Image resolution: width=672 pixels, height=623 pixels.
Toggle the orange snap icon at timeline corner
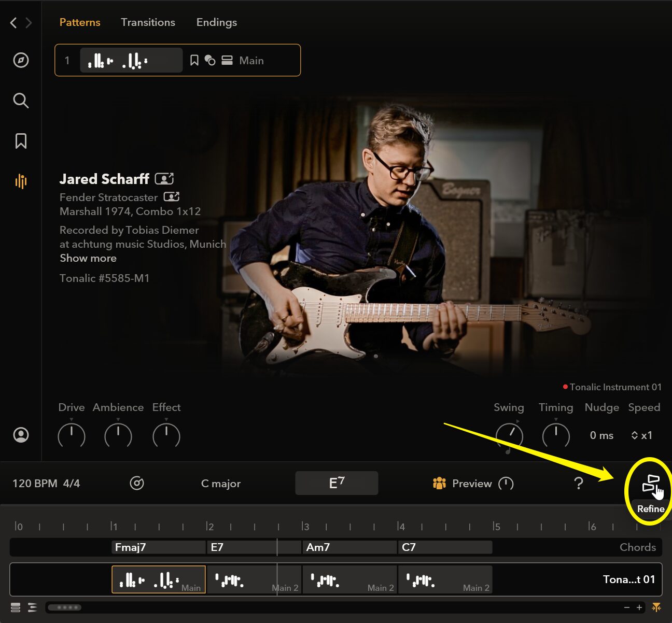point(656,607)
